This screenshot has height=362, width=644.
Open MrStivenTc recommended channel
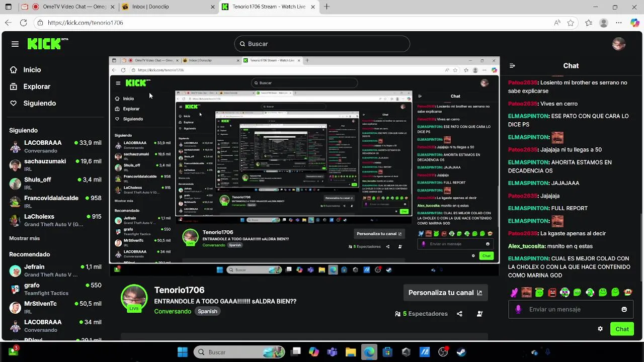[55, 307]
